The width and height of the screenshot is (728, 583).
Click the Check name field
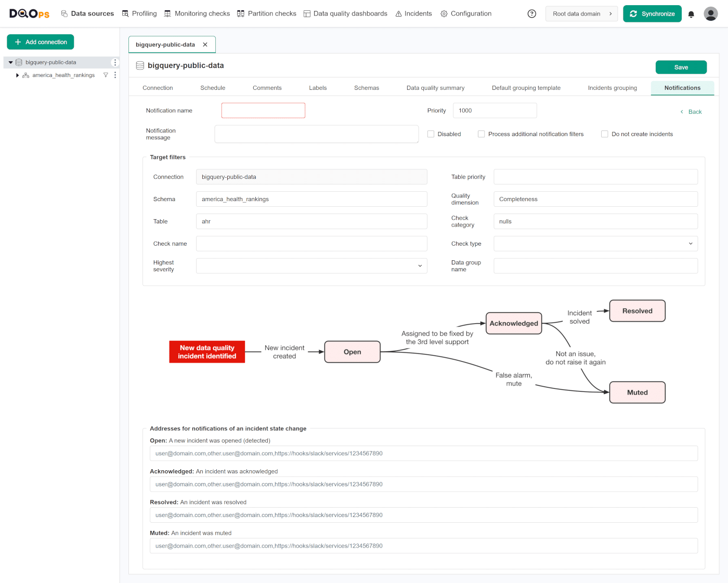click(311, 244)
